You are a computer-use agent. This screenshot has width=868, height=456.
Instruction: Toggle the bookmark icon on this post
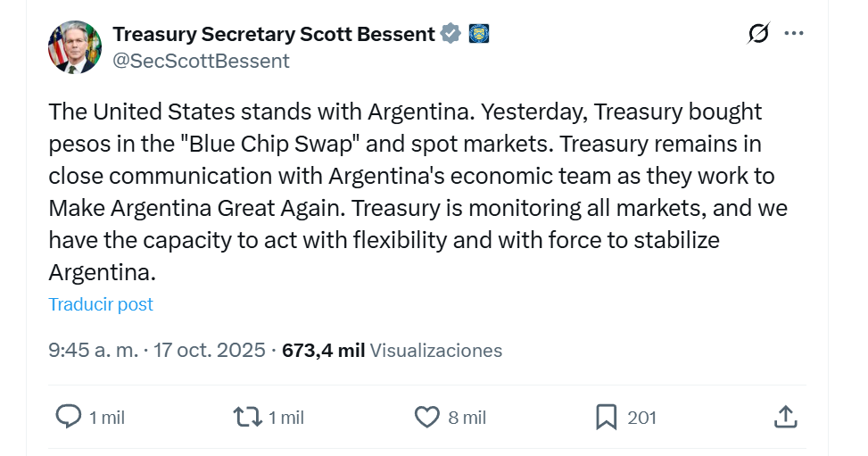click(x=607, y=416)
